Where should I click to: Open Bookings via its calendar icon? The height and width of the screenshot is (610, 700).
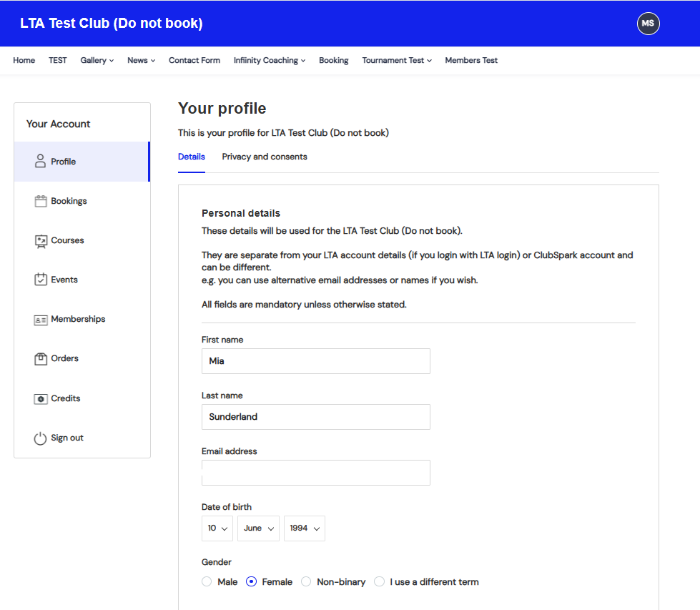[x=41, y=201]
